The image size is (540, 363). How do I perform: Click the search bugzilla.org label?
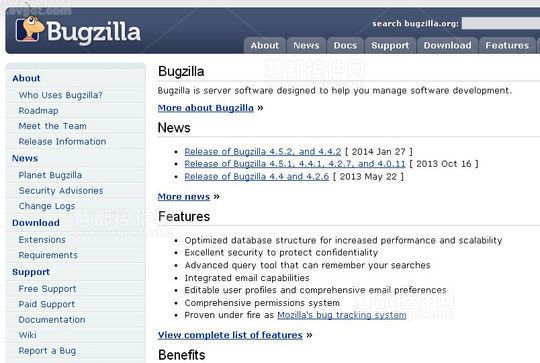click(x=416, y=23)
